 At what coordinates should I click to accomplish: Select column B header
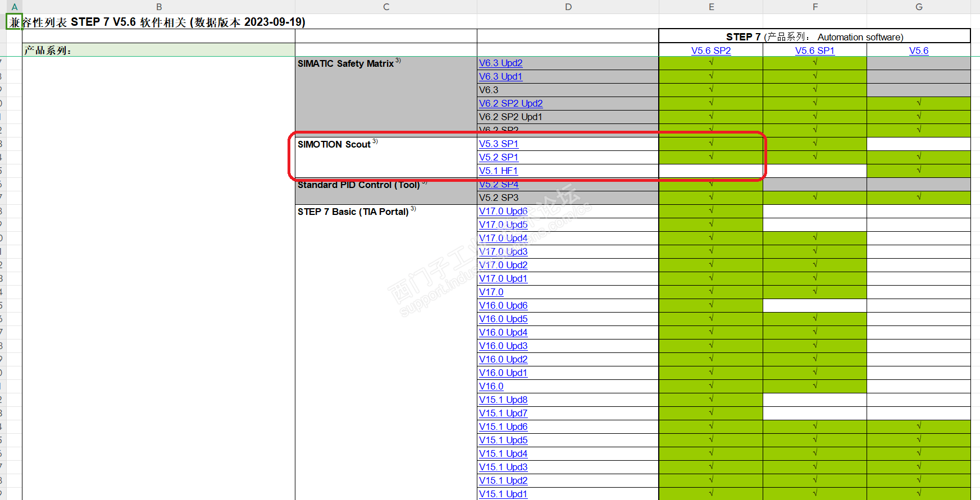click(159, 7)
